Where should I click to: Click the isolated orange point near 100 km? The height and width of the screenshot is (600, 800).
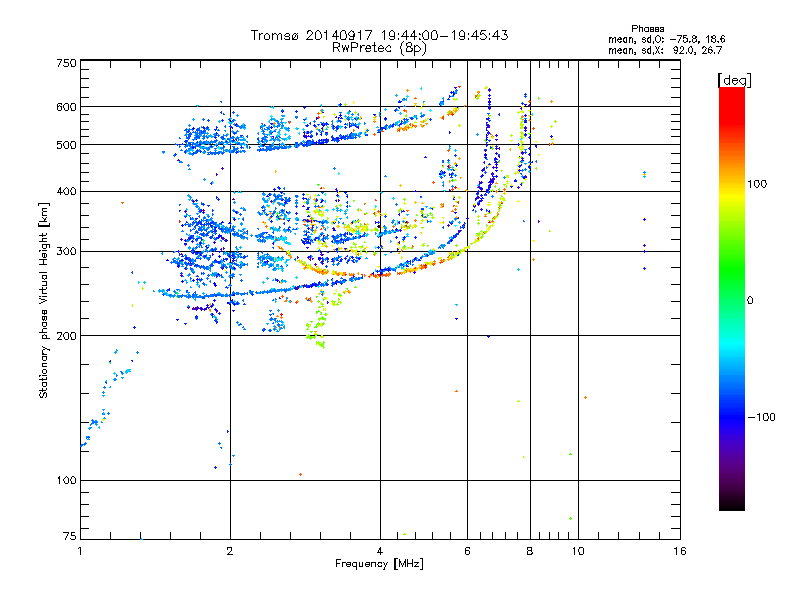(x=300, y=474)
